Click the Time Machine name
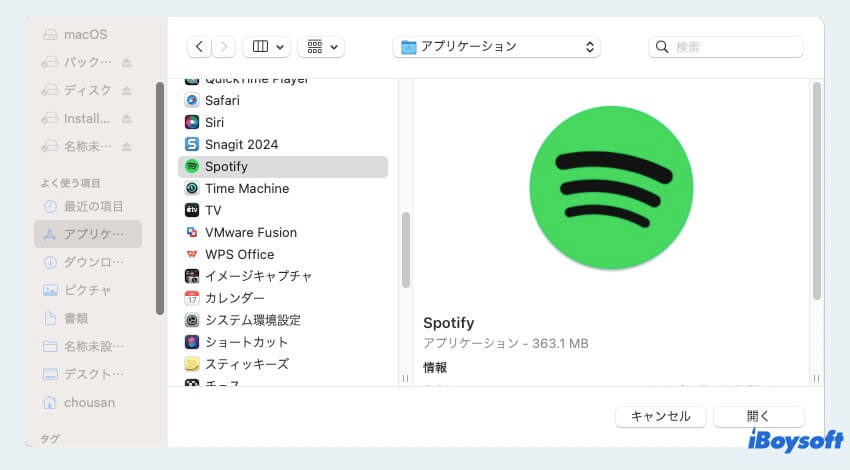This screenshot has width=850, height=470. [247, 188]
